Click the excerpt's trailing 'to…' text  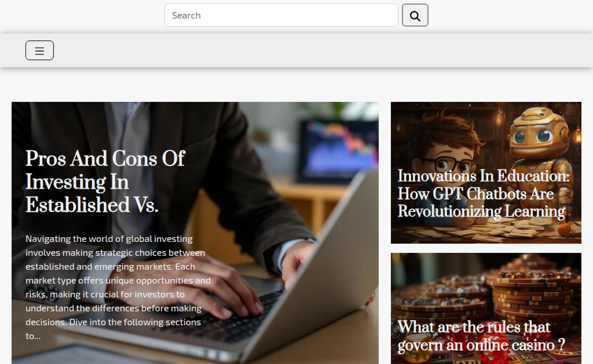click(x=33, y=336)
